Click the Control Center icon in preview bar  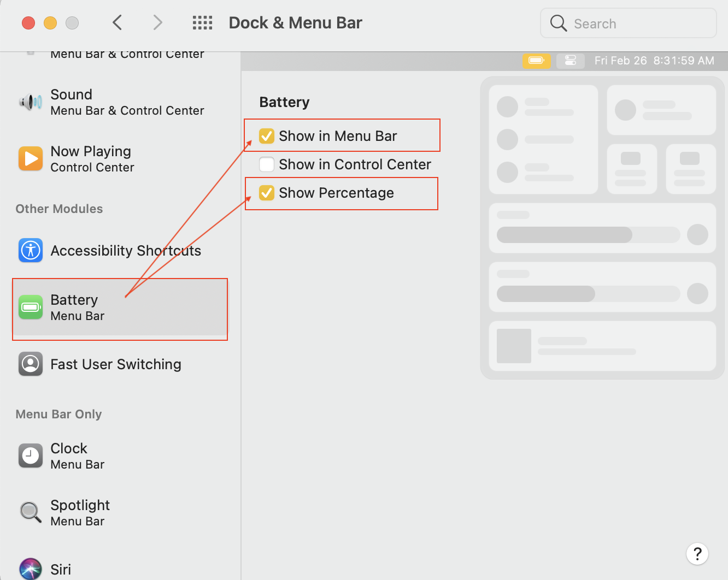(x=571, y=61)
